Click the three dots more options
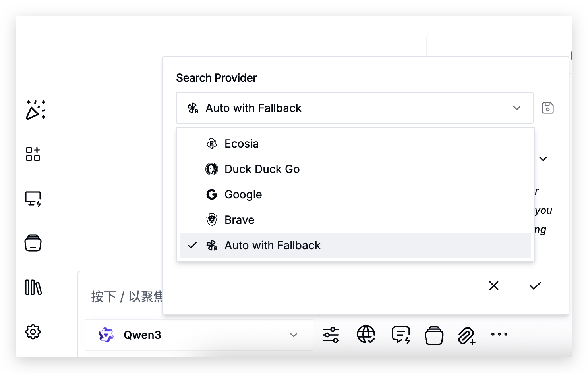This screenshot has width=588, height=373. point(499,334)
